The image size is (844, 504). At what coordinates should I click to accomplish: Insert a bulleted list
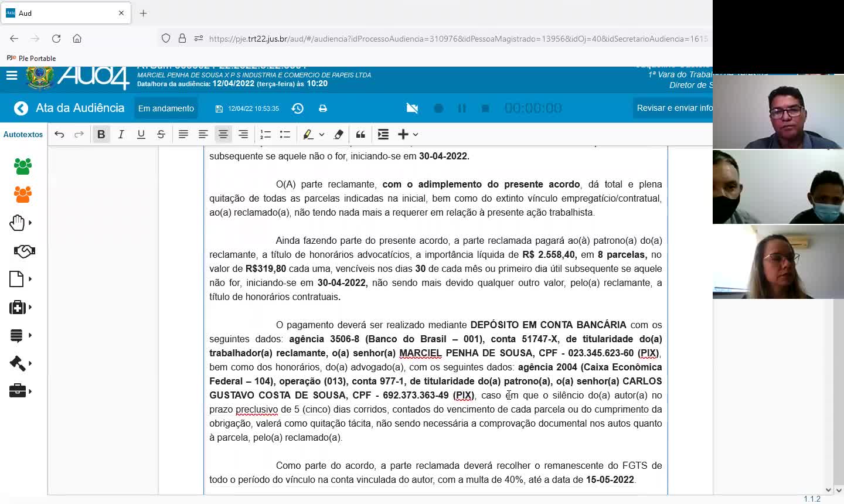[x=285, y=135]
